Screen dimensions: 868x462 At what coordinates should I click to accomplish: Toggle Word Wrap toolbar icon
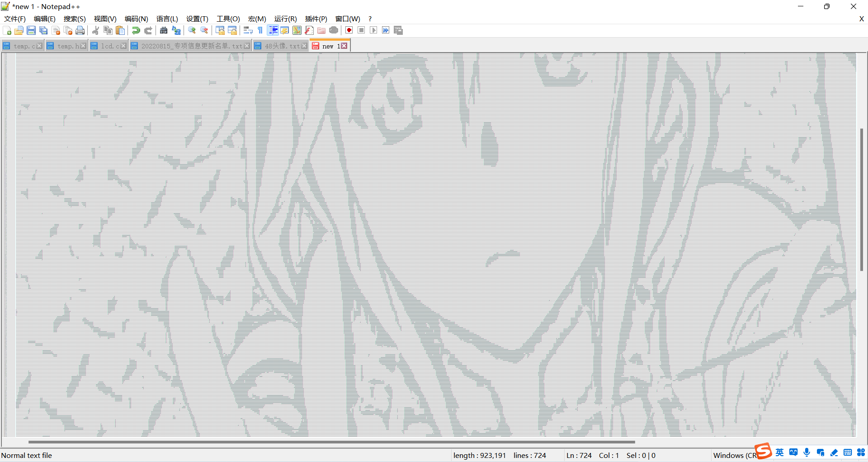pos(248,30)
